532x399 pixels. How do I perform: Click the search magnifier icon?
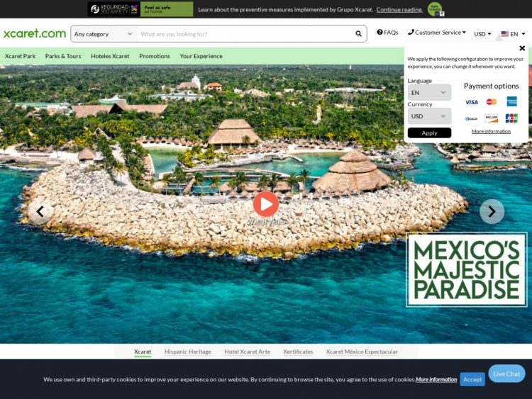coord(358,34)
